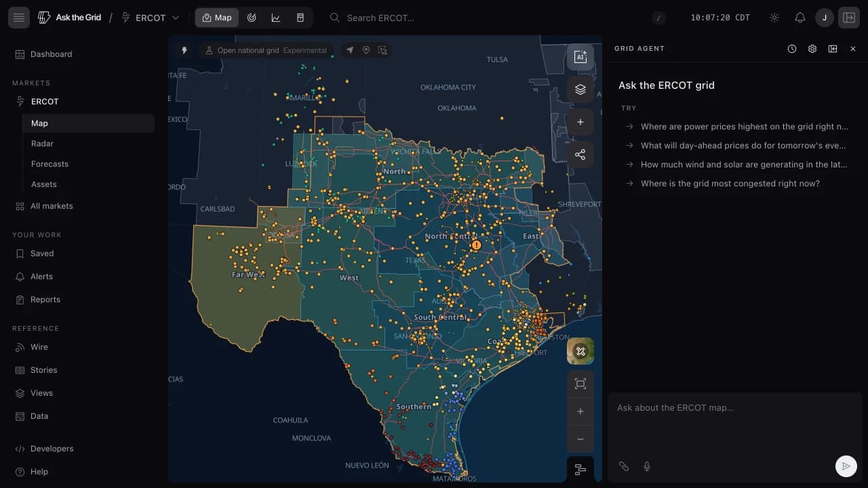The height and width of the screenshot is (488, 868).
Task: Toggle the light/dark theme sun icon
Action: (x=774, y=18)
